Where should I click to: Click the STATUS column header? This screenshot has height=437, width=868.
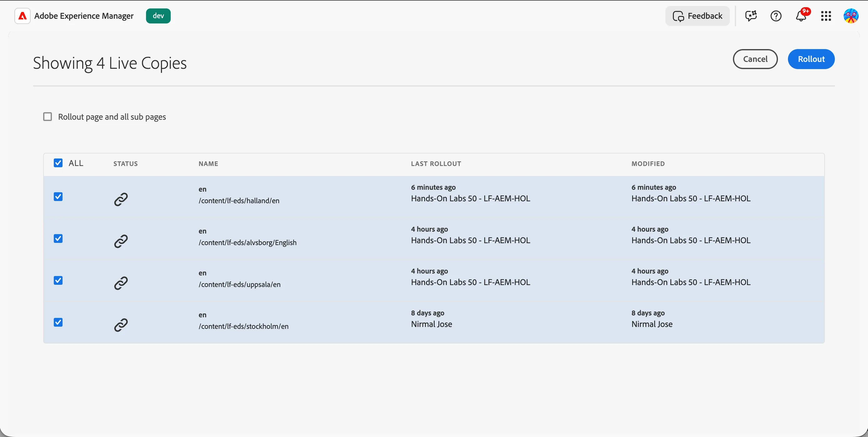(x=125, y=164)
